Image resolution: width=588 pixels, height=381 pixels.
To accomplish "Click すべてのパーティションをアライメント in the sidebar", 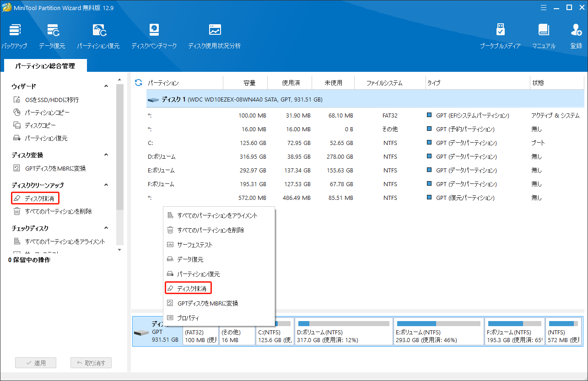I will [x=59, y=241].
